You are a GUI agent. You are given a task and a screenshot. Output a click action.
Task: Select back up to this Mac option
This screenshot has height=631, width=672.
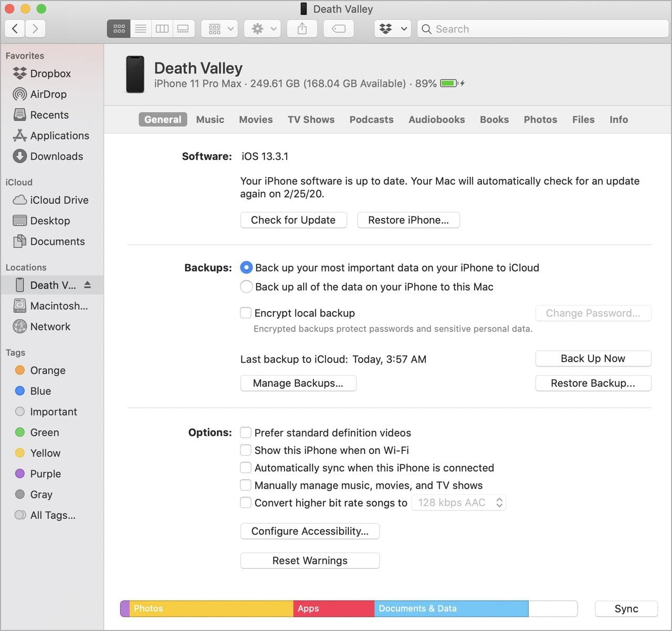(x=246, y=287)
